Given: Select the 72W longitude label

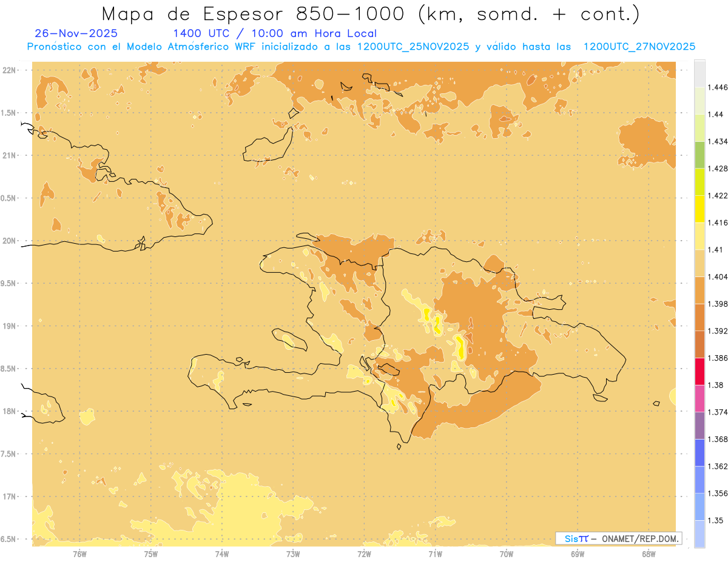Looking at the screenshot, I should pyautogui.click(x=364, y=554).
